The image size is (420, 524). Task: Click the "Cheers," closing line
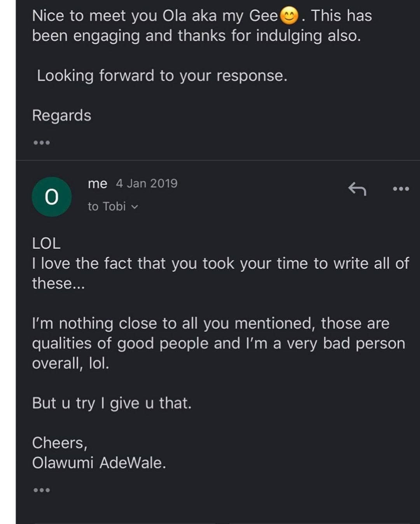(60, 443)
